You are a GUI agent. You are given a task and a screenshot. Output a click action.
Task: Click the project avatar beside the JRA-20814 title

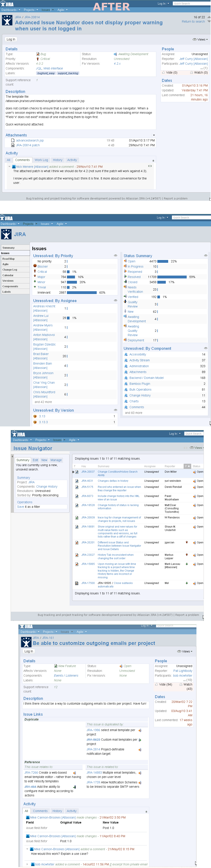(7, 21)
